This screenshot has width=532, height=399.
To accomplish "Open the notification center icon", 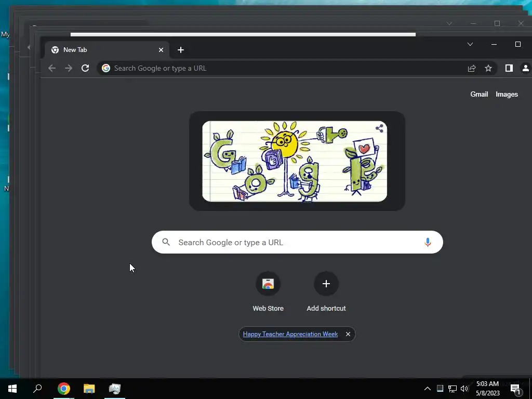I will click(x=515, y=389).
